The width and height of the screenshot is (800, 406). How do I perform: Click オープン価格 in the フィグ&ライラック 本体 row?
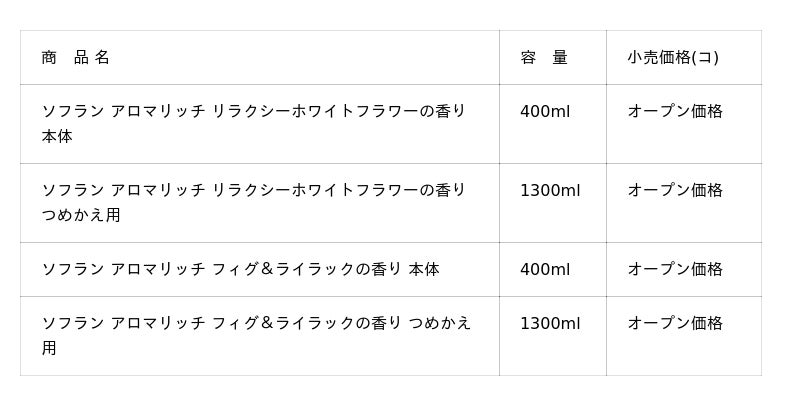pos(675,269)
